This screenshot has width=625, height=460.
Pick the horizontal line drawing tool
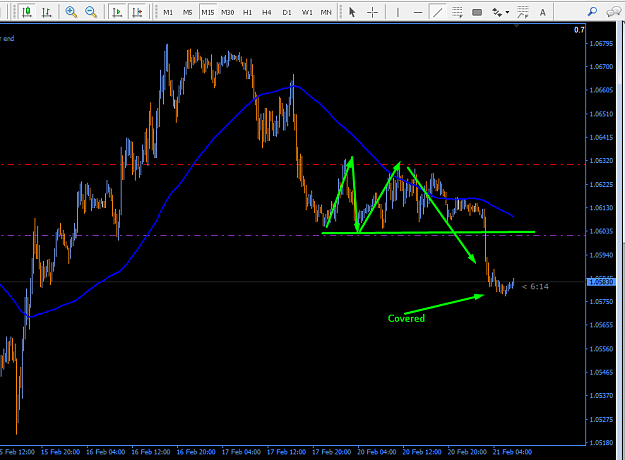point(418,12)
